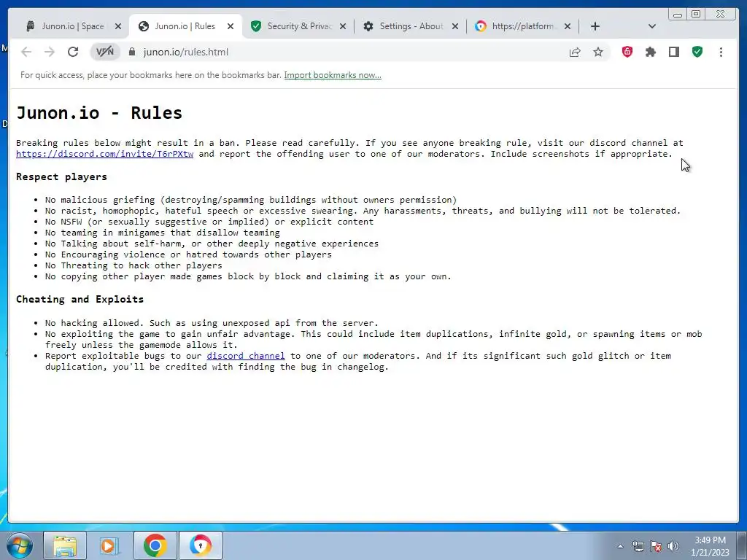
Task: Open the Windows Start menu
Action: tap(19, 545)
